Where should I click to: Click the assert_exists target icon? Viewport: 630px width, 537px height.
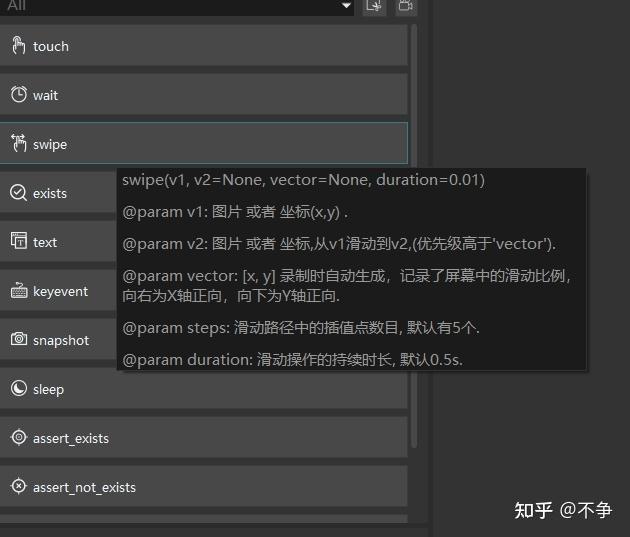18,438
